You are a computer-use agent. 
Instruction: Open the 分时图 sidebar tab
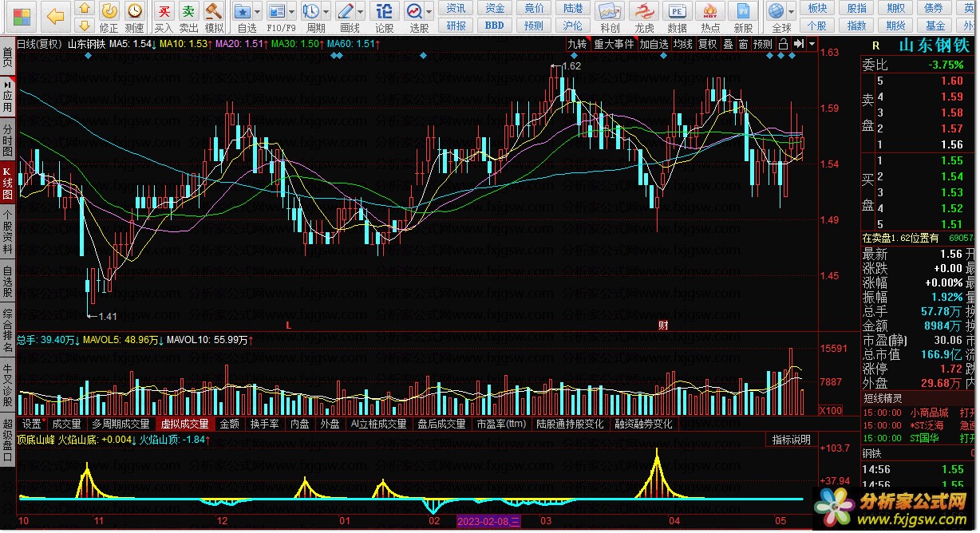click(7, 141)
